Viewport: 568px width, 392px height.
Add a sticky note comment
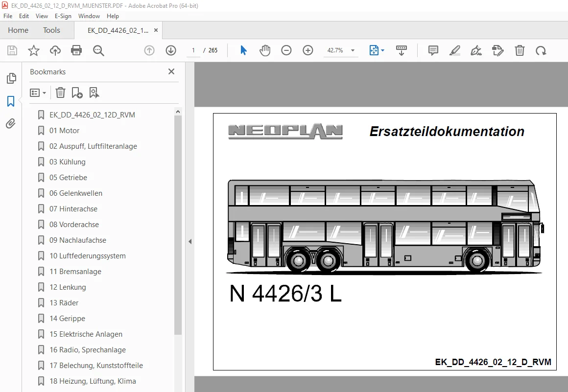point(433,50)
